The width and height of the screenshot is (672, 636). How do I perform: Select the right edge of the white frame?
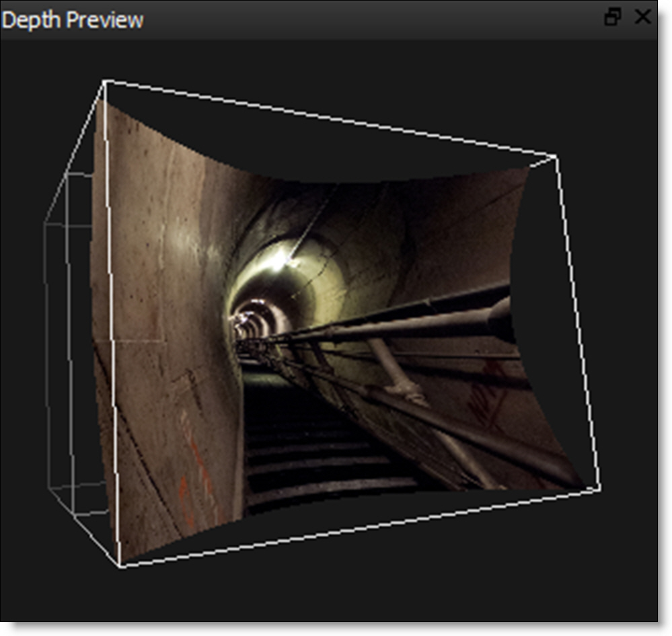[x=577, y=323]
